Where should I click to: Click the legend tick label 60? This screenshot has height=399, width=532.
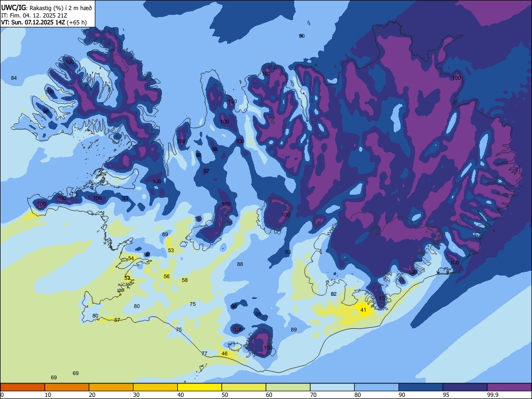[269, 395]
